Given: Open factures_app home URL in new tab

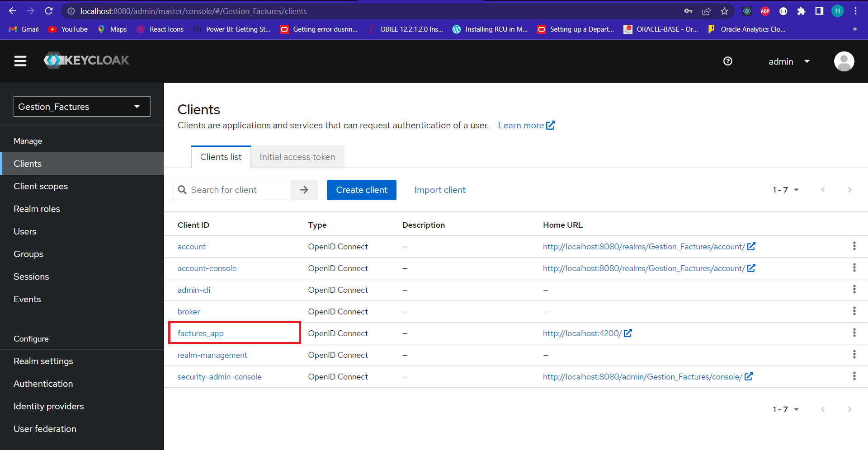Looking at the screenshot, I should pos(628,333).
